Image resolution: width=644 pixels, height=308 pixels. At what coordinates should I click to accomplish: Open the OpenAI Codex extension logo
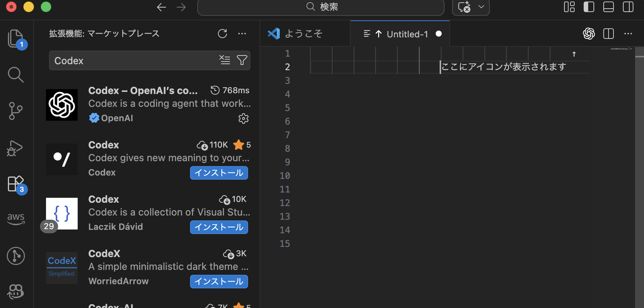62,105
